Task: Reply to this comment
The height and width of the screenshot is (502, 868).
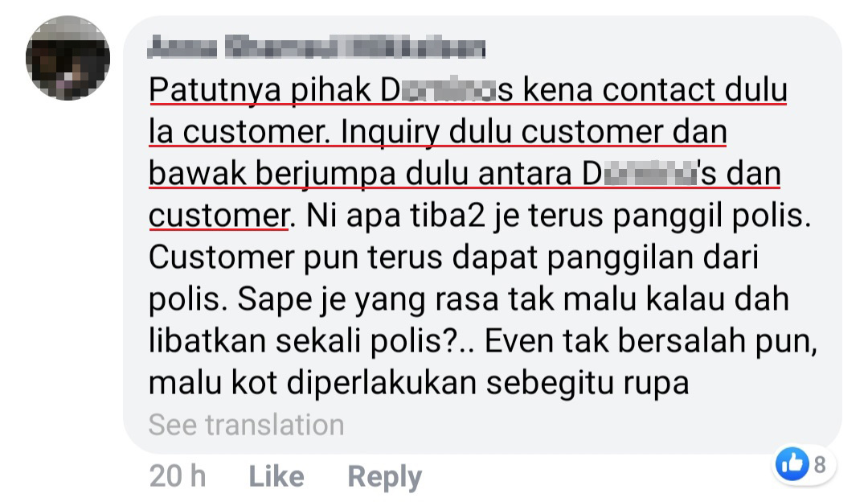Action: 385,477
